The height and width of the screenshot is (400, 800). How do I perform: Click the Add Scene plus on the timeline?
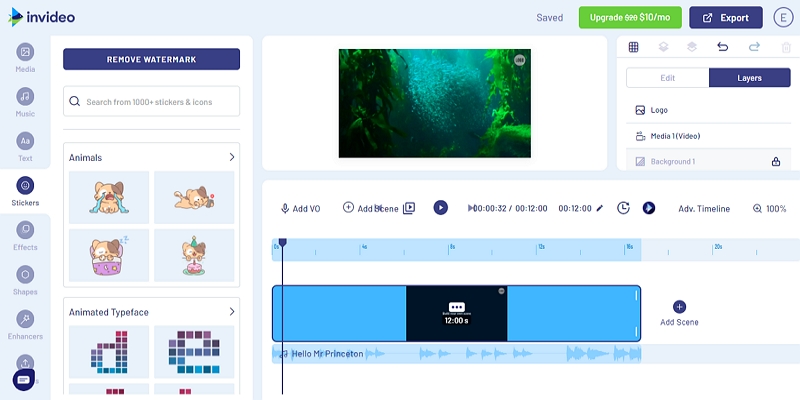pos(679,307)
